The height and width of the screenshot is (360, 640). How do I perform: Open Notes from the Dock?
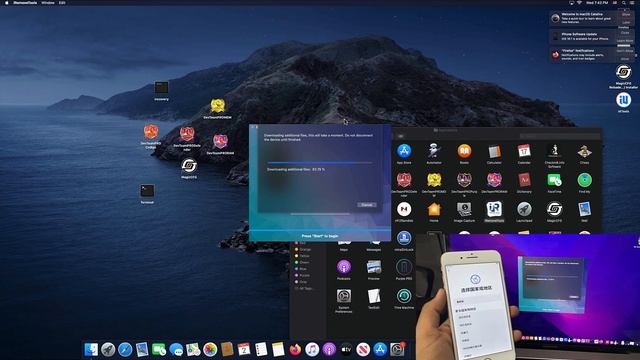click(278, 349)
